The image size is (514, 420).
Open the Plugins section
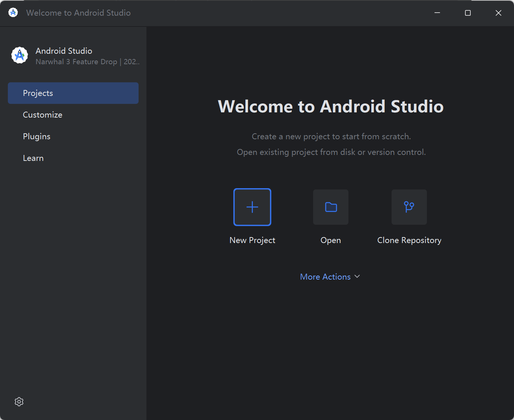tap(37, 136)
